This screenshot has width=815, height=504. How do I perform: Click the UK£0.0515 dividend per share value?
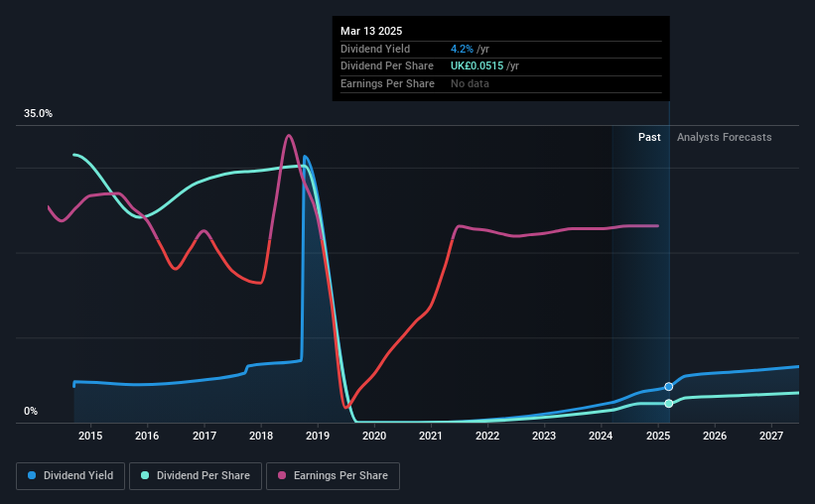click(477, 66)
